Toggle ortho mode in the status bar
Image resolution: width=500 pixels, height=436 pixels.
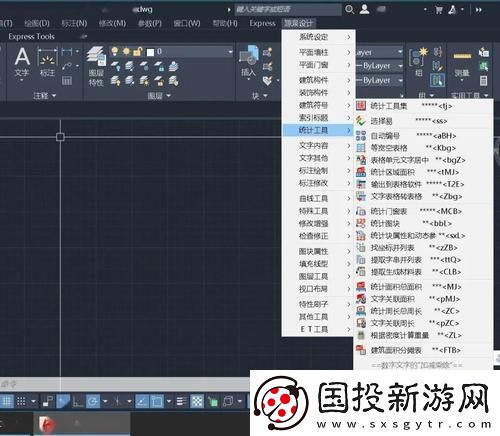pos(78,401)
